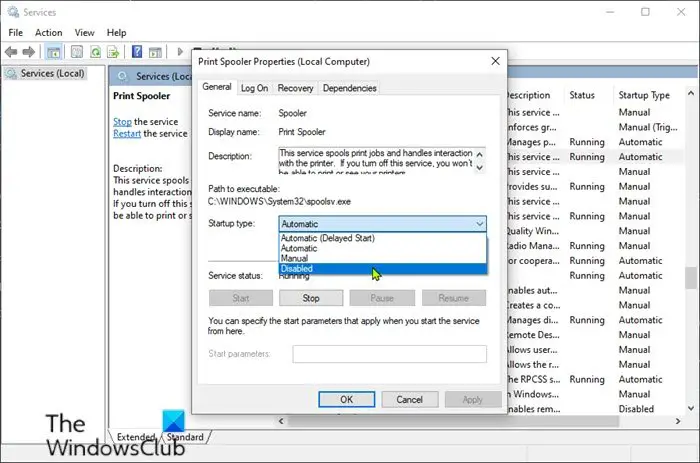Show the action pane toolbar icon
700x463 pixels.
coord(155,52)
